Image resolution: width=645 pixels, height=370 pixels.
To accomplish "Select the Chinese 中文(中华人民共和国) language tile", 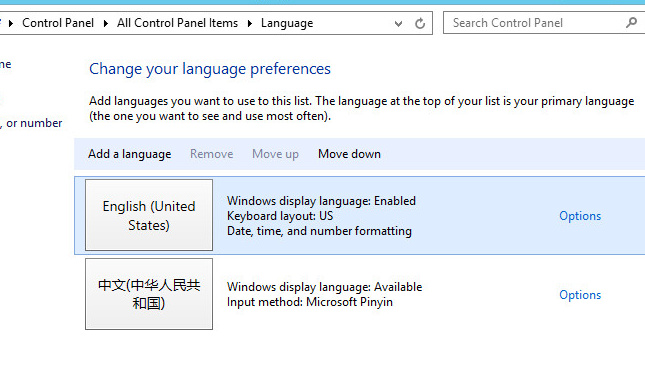I will [x=149, y=294].
